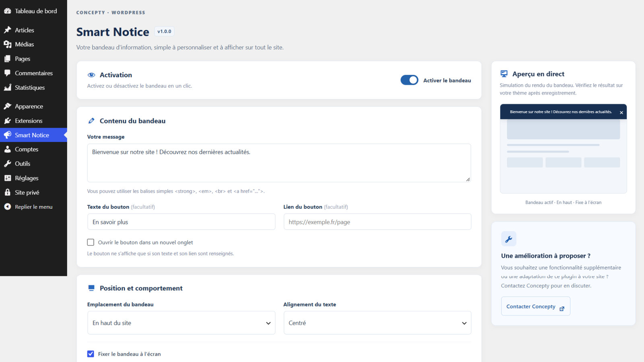644x362 pixels.
Task: Click the 'Bandeau actif · En haut · Fixe à l'écran' status text
Action: tap(563, 202)
